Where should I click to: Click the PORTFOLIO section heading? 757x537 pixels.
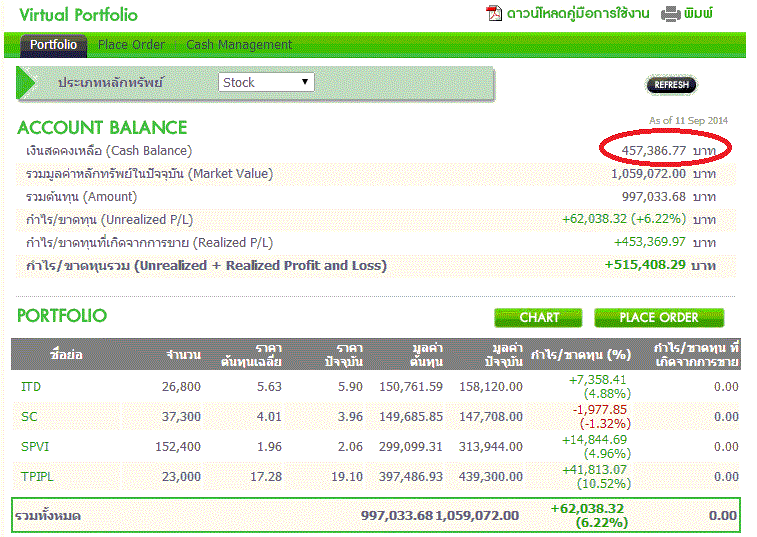coord(62,316)
